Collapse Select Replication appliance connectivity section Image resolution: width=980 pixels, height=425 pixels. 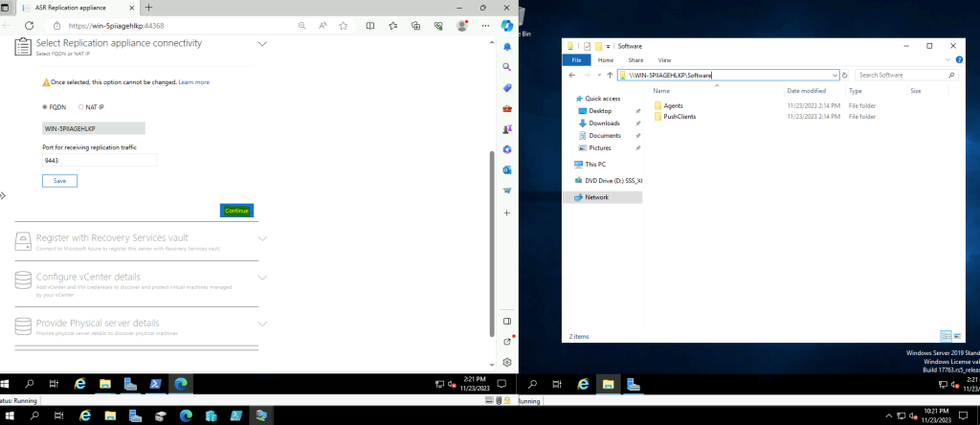[x=262, y=44]
